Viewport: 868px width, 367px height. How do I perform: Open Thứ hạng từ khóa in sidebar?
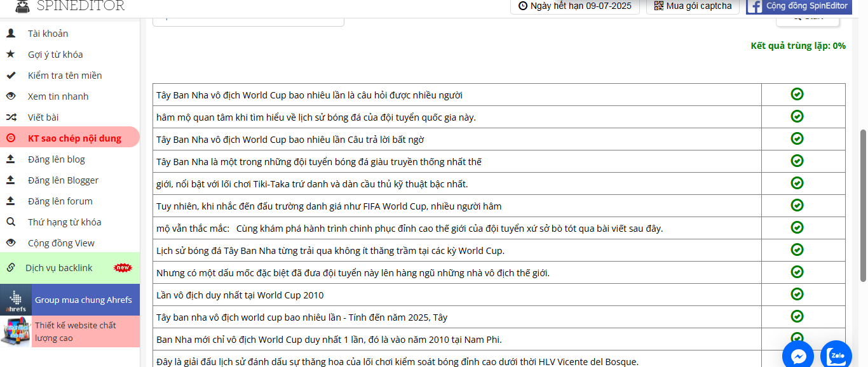coord(70,222)
